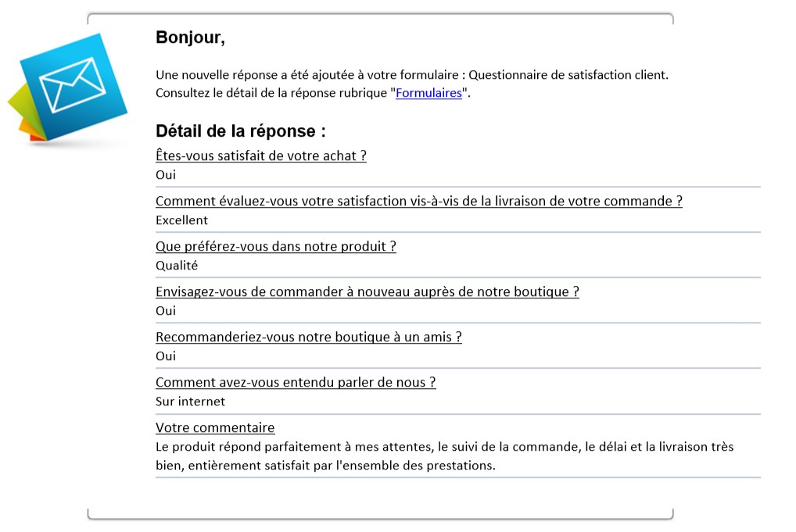
Task: Click the 'Oui' answer under Recommanderiez-vous
Action: [166, 356]
